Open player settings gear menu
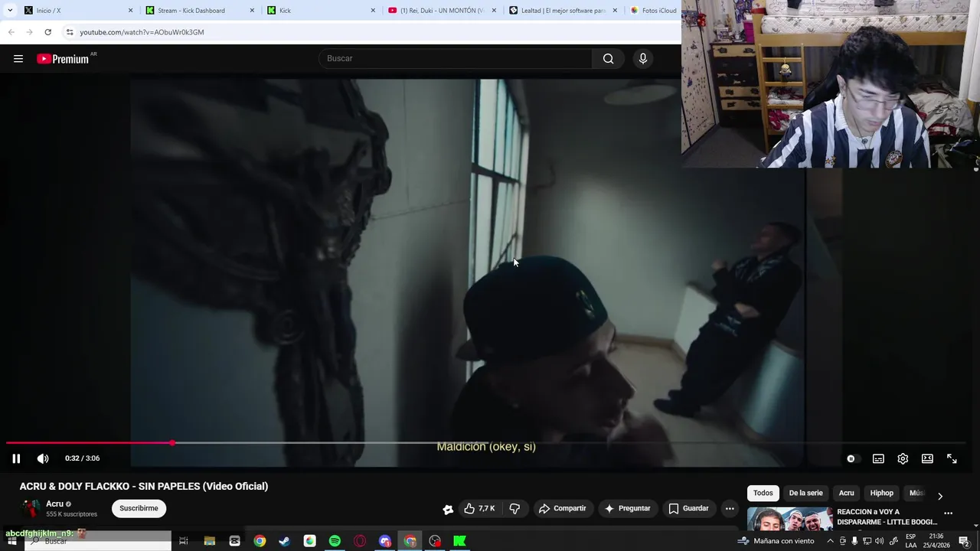980x551 pixels. tap(903, 458)
